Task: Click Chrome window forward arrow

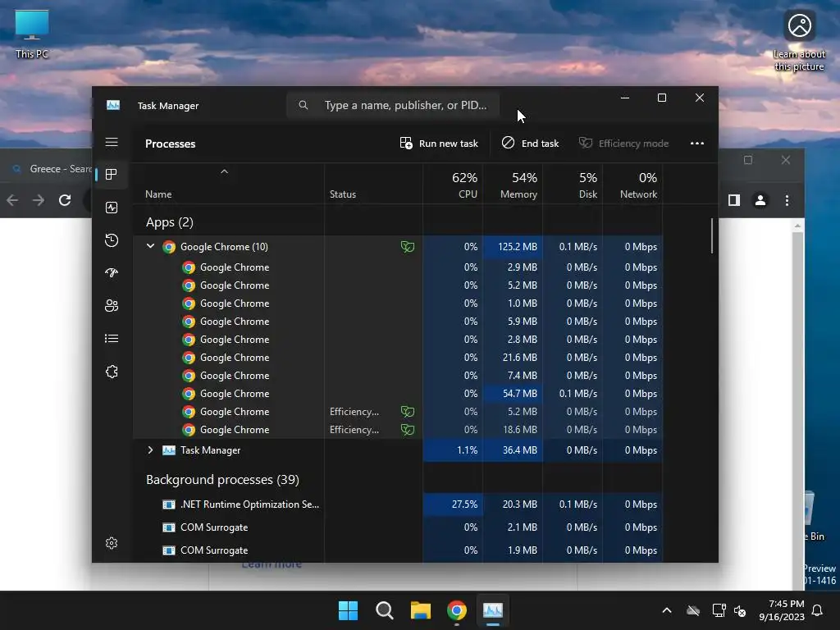Action: [x=38, y=200]
